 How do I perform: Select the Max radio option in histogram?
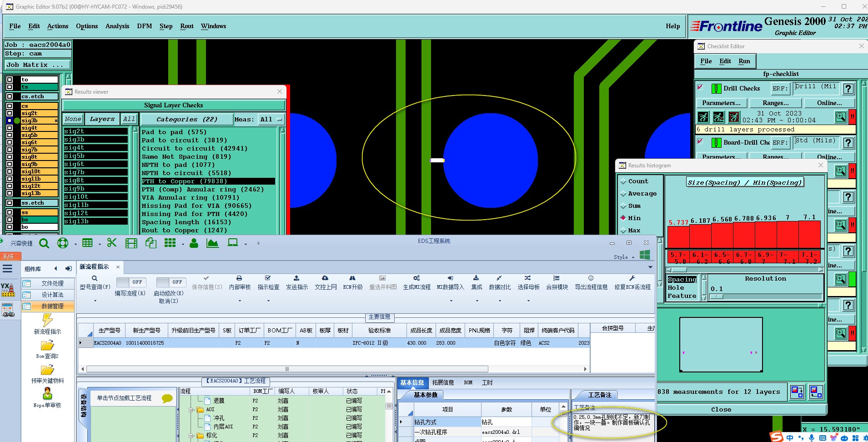click(623, 231)
